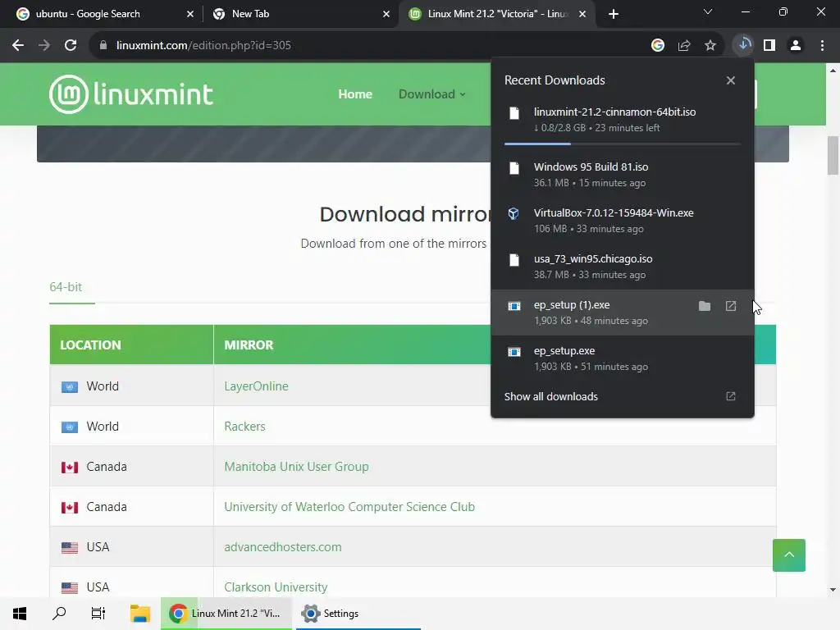Image resolution: width=840 pixels, height=630 pixels.
Task: Click linuxmint ISO download progress bar
Action: coord(623,144)
